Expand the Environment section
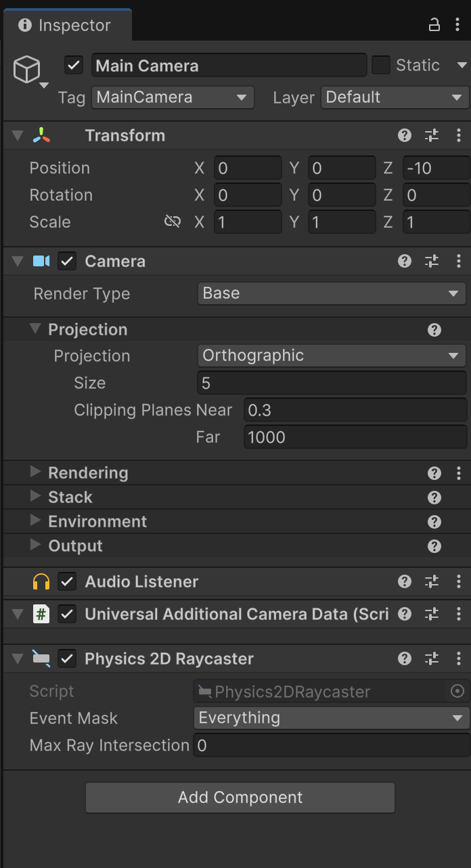The width and height of the screenshot is (471, 868). pyautogui.click(x=35, y=521)
